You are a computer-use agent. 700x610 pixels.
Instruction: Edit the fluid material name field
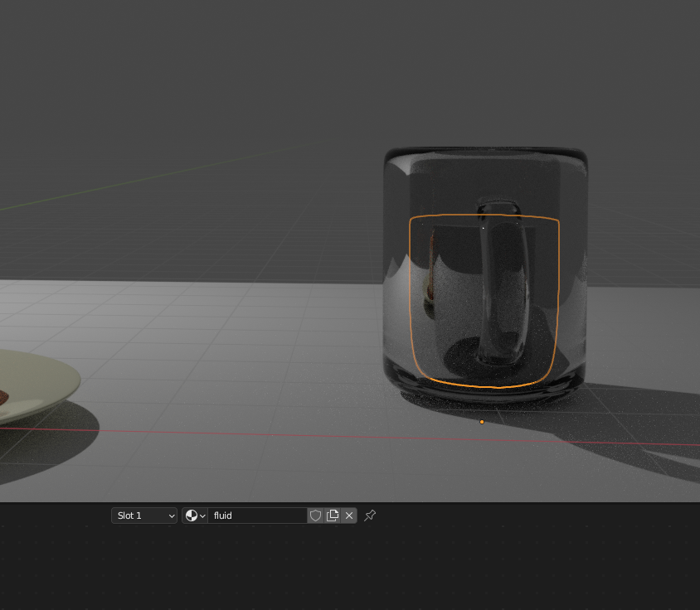pyautogui.click(x=258, y=516)
